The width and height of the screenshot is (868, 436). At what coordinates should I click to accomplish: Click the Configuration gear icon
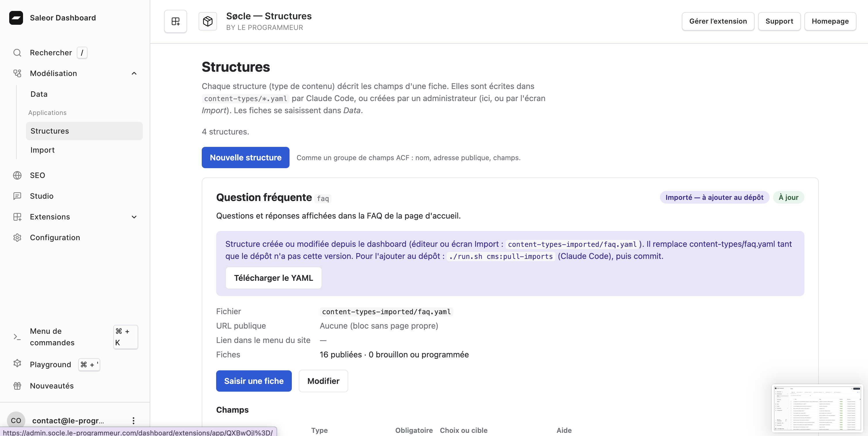coord(17,237)
